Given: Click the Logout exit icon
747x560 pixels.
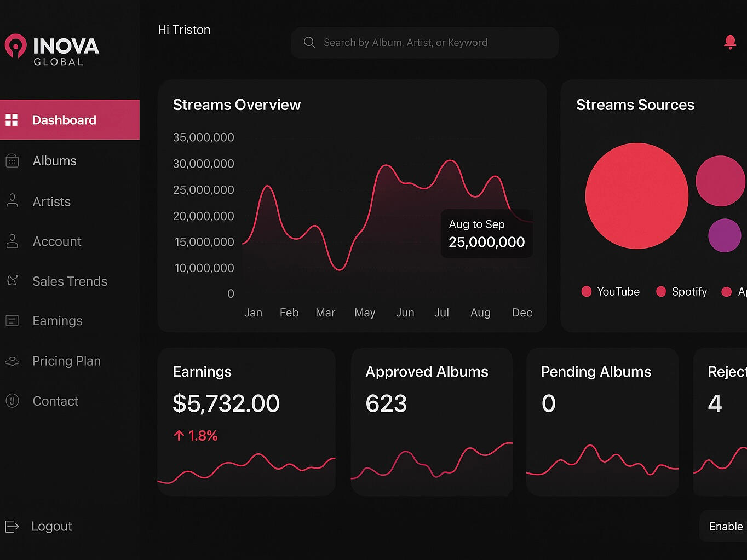Looking at the screenshot, I should click(x=12, y=527).
